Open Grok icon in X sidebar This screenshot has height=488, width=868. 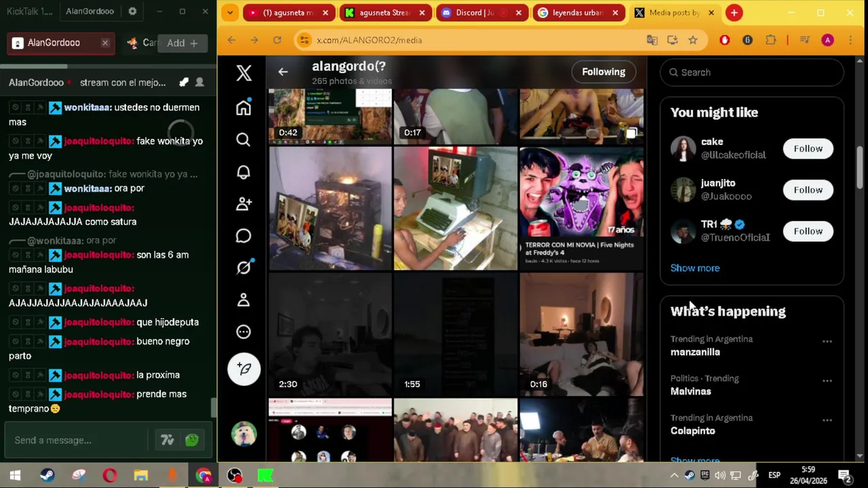(243, 268)
